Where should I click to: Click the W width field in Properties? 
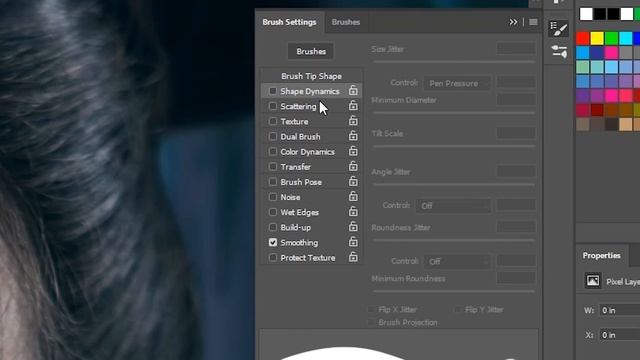tap(619, 310)
